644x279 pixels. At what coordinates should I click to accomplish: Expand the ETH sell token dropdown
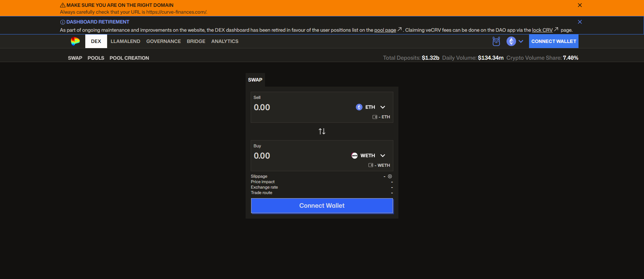click(383, 107)
